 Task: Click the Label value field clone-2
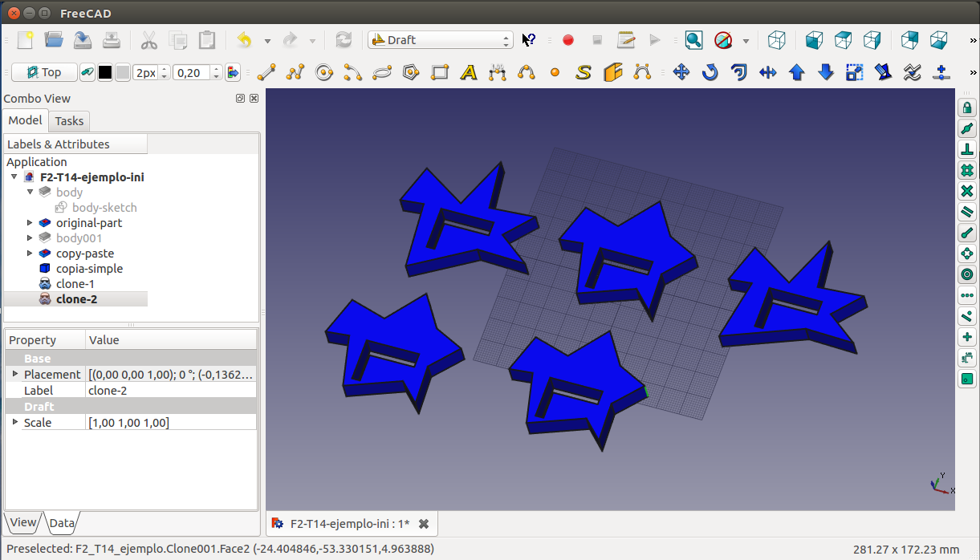pos(171,391)
